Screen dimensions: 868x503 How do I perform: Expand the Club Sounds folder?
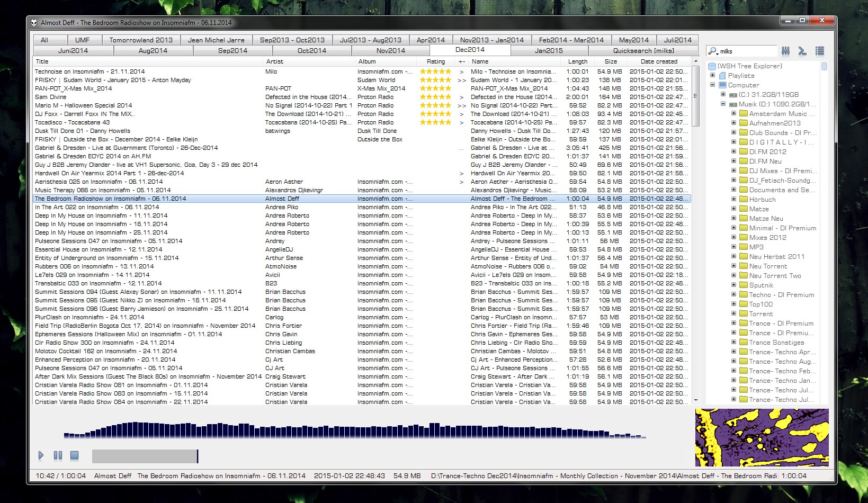[733, 132]
